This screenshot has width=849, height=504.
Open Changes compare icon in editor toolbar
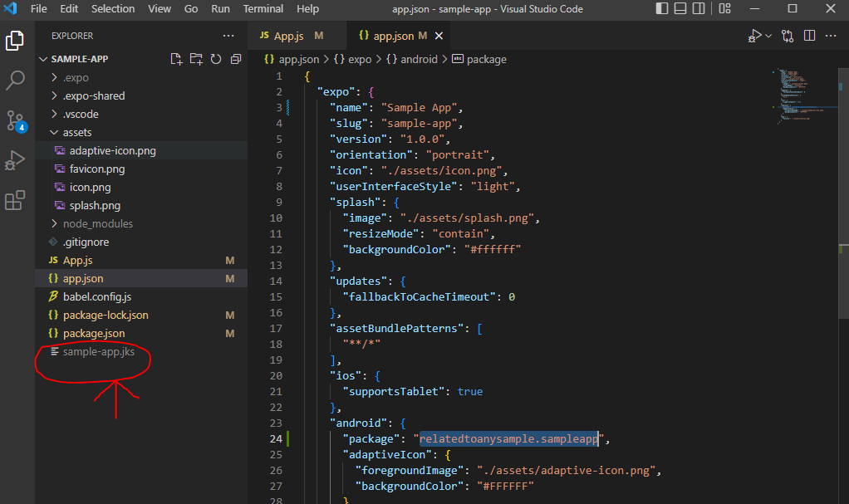coord(787,36)
